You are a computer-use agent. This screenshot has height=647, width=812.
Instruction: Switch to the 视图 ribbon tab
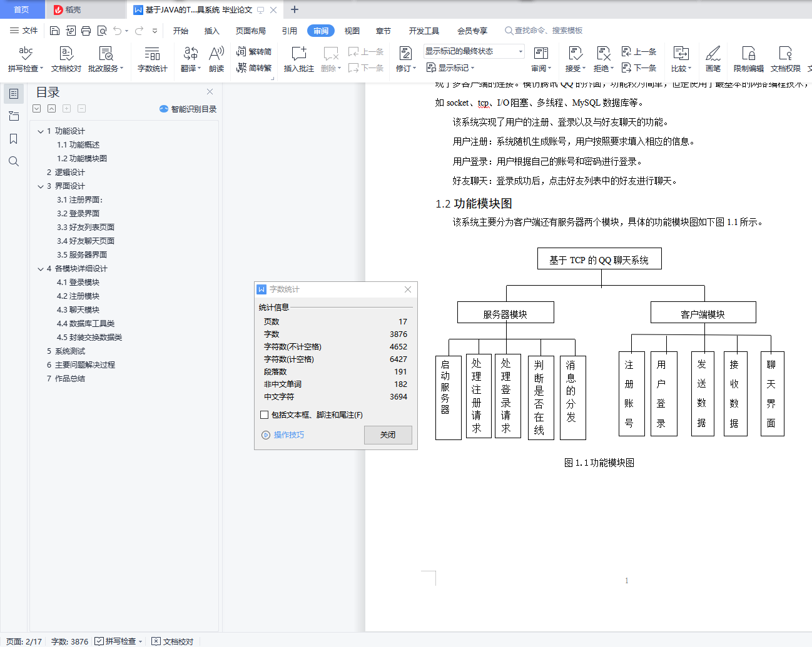pyautogui.click(x=352, y=31)
